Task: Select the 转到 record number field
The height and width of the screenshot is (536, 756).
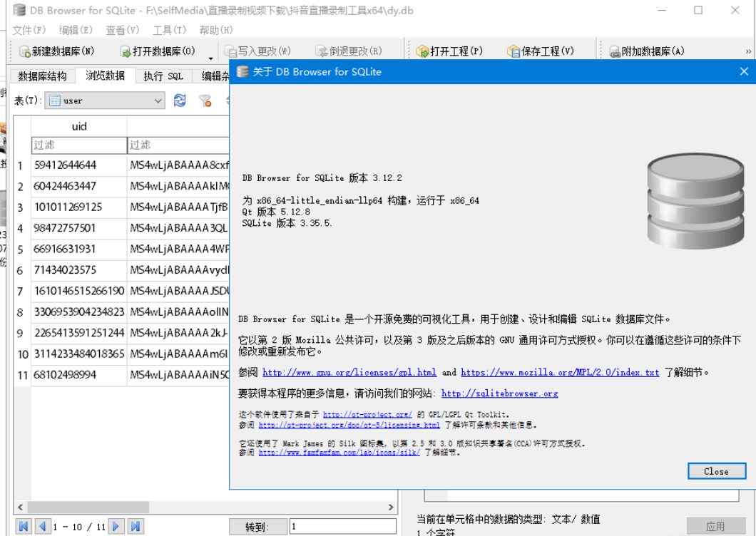Action: click(x=342, y=526)
